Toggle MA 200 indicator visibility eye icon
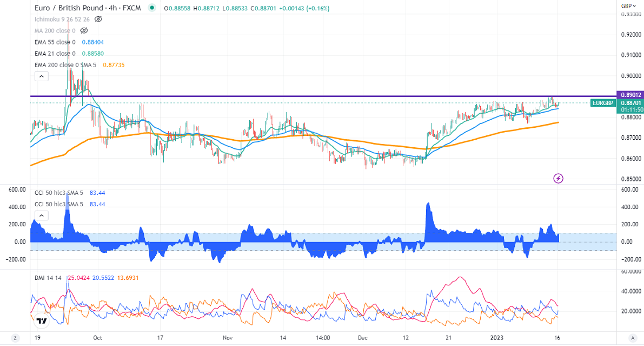 point(84,30)
